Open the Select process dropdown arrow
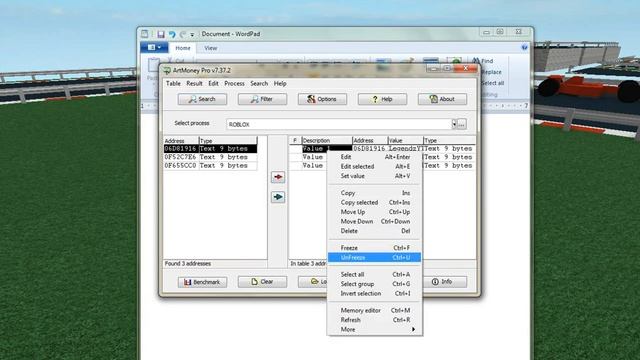 click(x=454, y=124)
